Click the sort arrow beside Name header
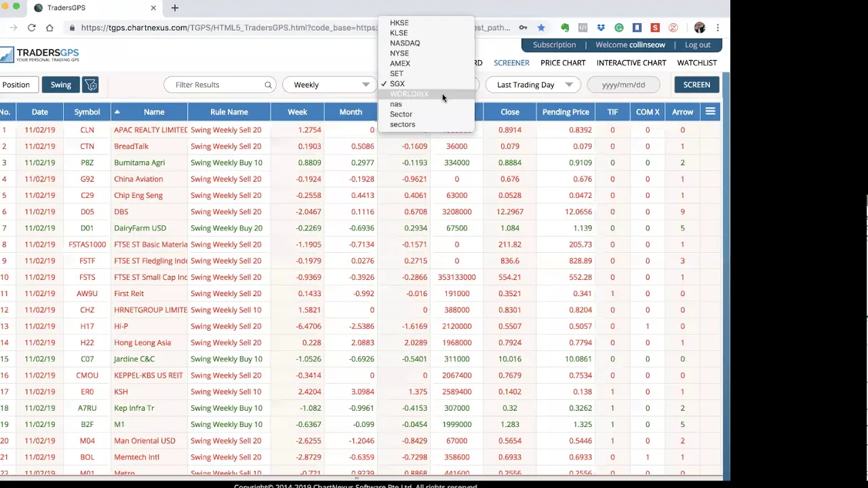 tap(117, 112)
